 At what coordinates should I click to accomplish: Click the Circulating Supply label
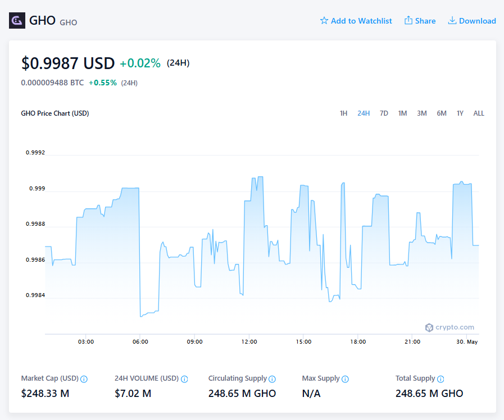pyautogui.click(x=238, y=378)
